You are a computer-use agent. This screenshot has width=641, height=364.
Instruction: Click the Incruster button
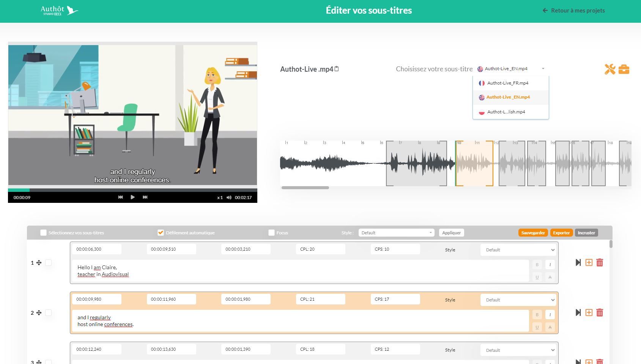586,233
